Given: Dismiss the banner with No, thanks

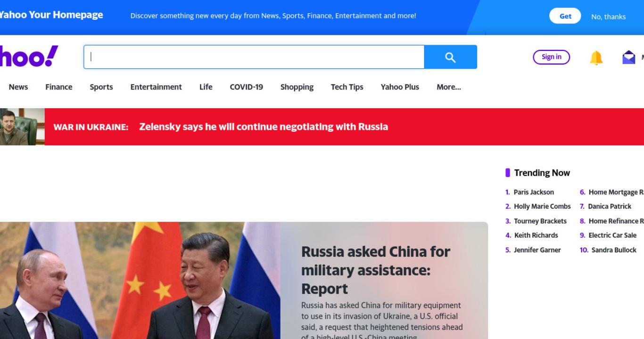Looking at the screenshot, I should click(x=608, y=16).
